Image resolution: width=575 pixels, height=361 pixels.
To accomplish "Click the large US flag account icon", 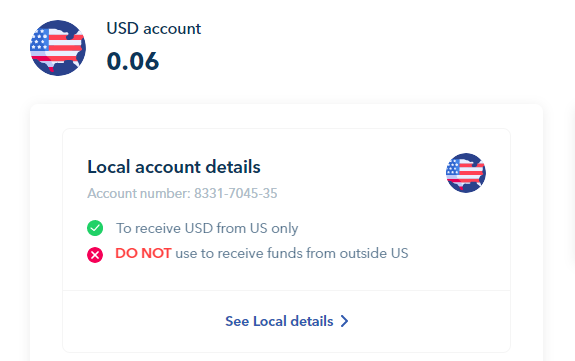I will 58,48.
